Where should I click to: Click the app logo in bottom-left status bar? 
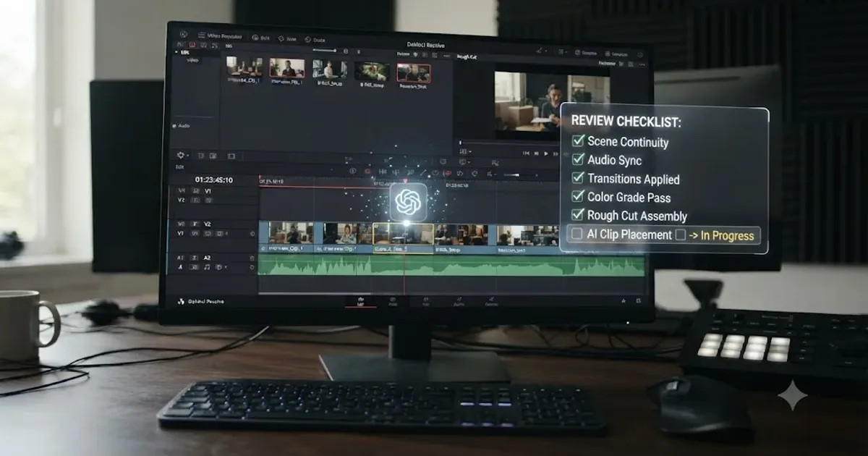click(x=182, y=301)
